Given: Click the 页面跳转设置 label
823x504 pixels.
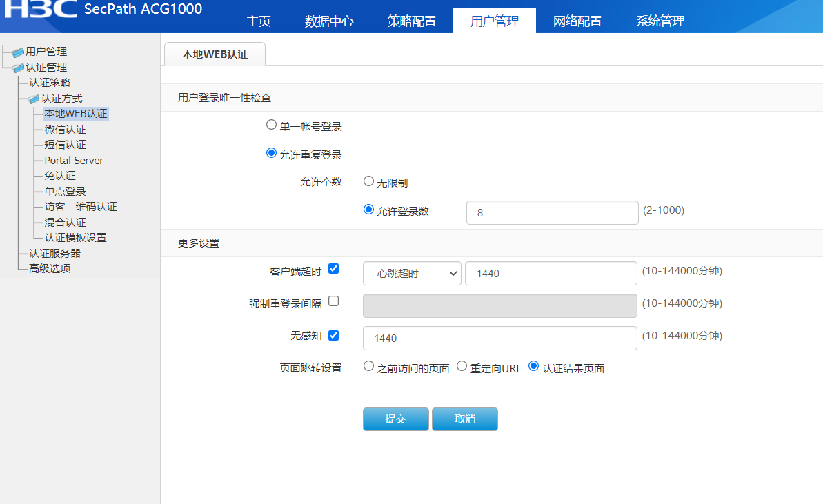Looking at the screenshot, I should [310, 368].
